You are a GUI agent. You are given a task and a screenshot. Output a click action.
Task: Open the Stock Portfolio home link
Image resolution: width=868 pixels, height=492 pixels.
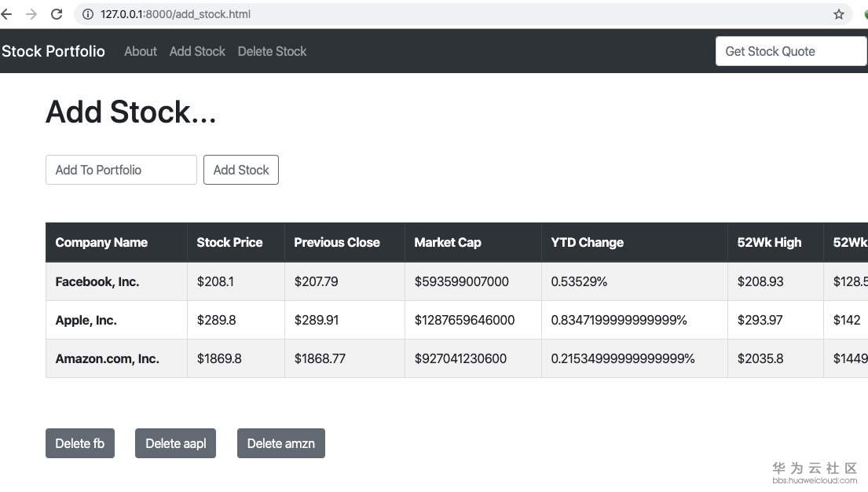click(x=53, y=51)
